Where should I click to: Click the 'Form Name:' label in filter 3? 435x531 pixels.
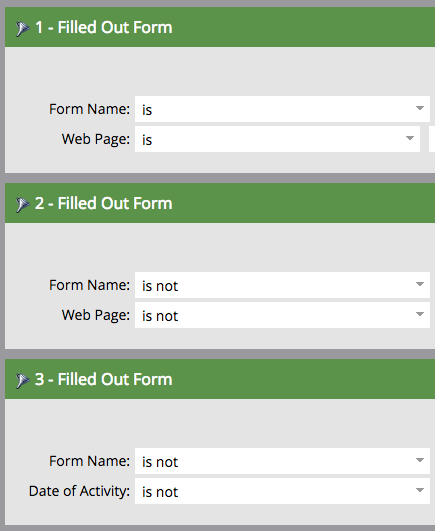(x=89, y=461)
